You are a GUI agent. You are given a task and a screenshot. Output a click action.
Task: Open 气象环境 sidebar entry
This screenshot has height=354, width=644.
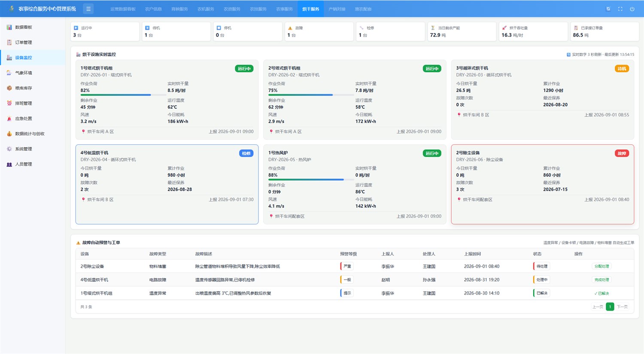click(x=33, y=73)
